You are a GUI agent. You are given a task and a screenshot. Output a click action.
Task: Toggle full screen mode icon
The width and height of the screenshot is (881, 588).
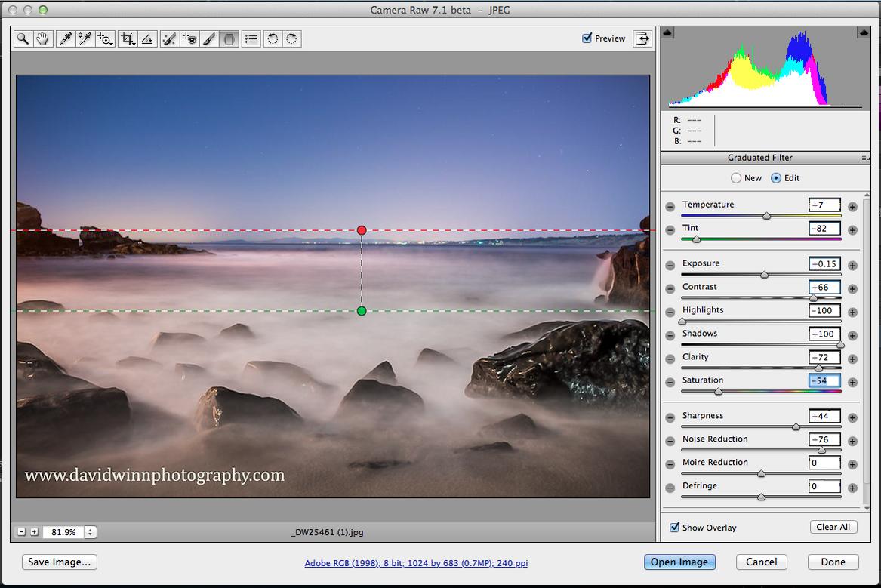(642, 38)
